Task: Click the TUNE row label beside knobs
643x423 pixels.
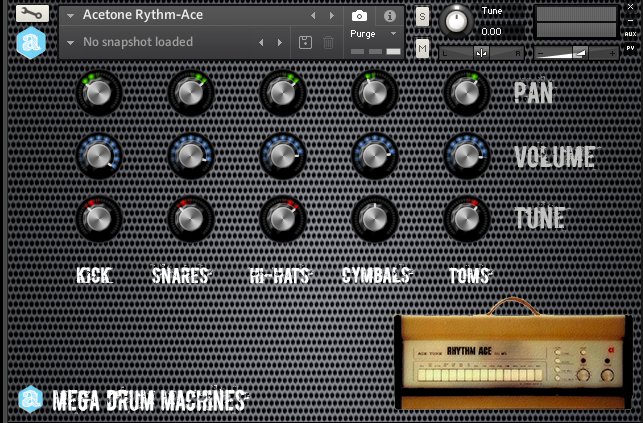Action: coord(540,217)
